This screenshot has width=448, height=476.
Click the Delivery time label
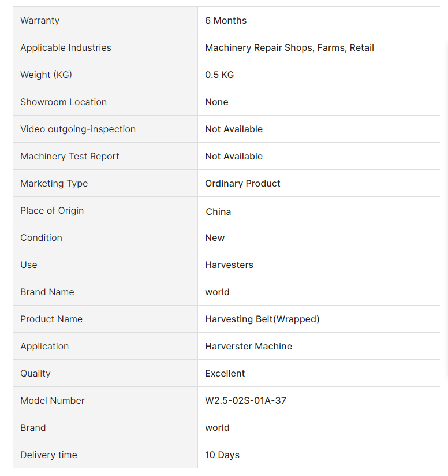[48, 455]
